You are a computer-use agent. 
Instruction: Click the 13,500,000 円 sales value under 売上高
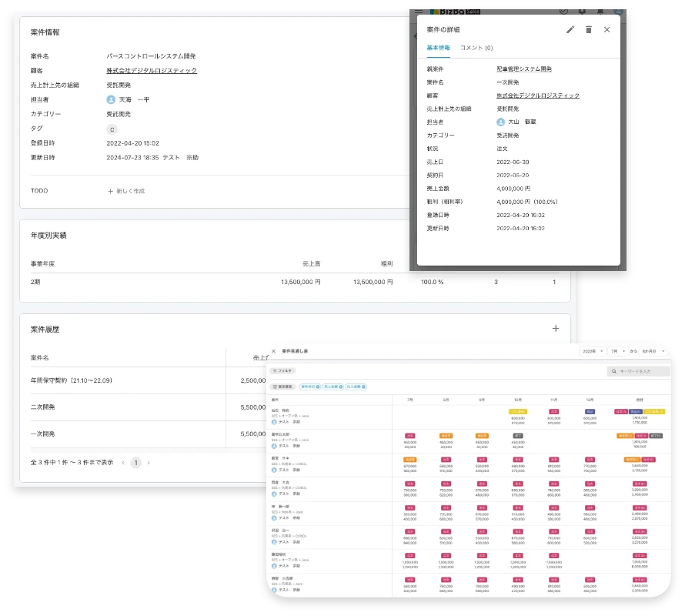pos(301,283)
